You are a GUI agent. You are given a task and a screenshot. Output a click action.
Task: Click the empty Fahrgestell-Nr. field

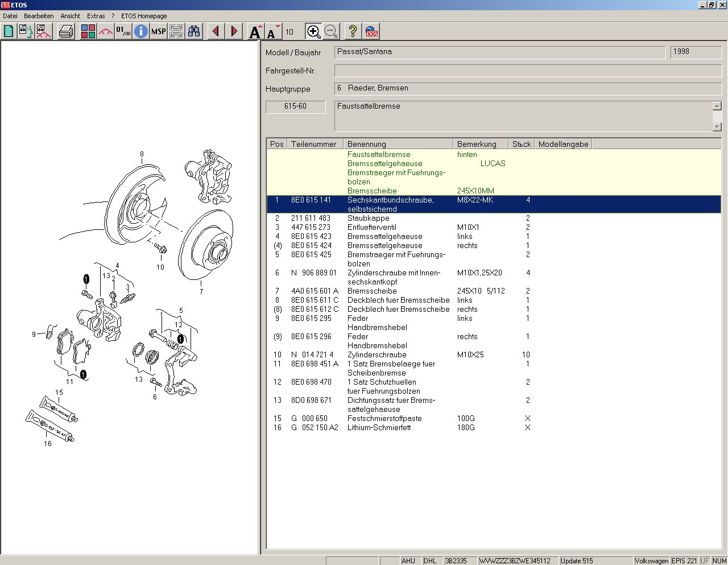click(x=528, y=71)
